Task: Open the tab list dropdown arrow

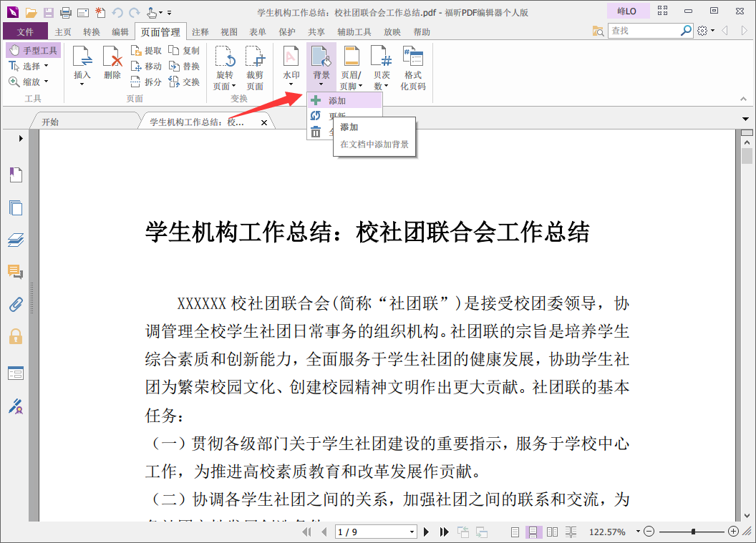Action: [745, 119]
